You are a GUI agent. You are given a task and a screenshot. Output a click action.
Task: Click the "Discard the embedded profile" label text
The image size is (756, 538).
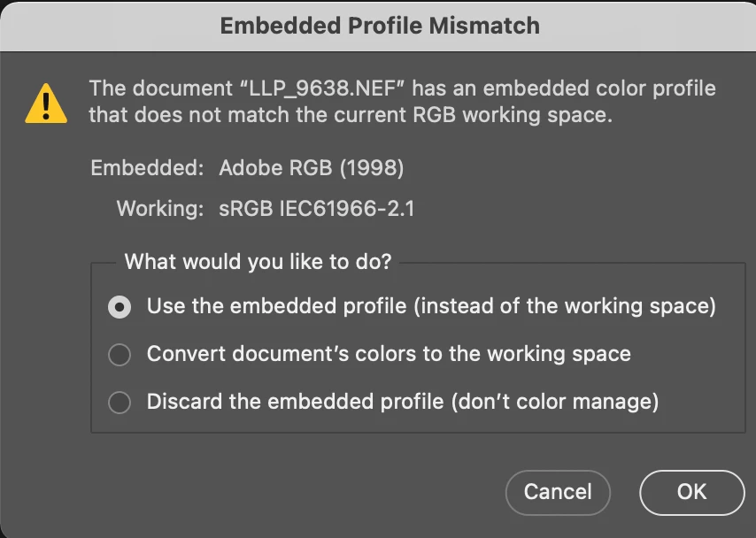tap(295, 402)
